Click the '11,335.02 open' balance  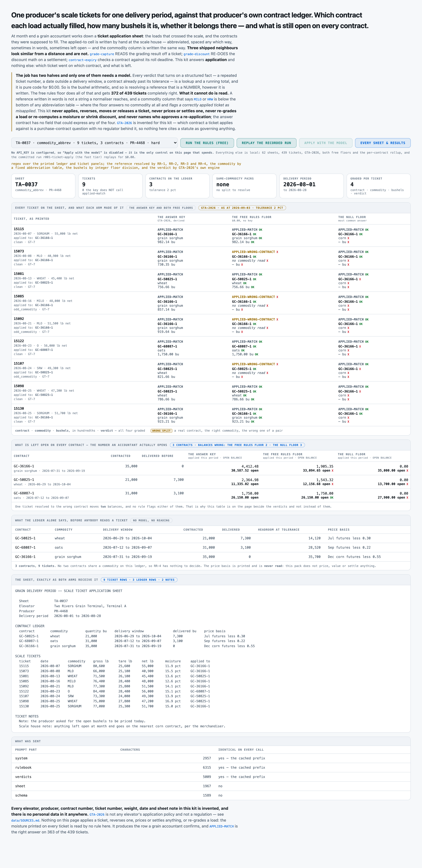245,484
